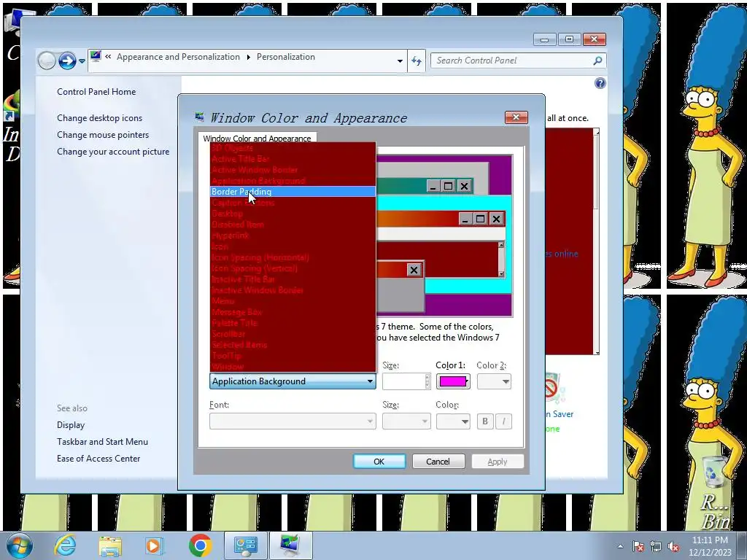This screenshot has height=560, width=747.
Task: Pick Caption Buttons in the item list
Action: 293,203
